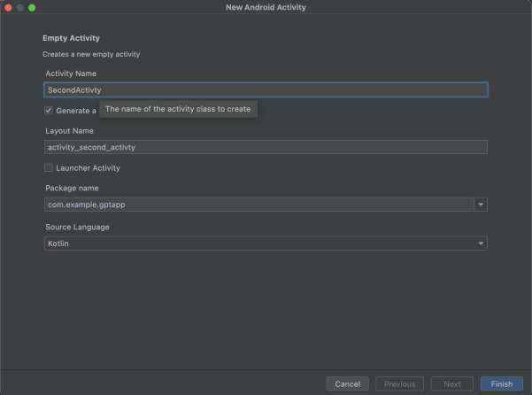Click the Next button

451,383
